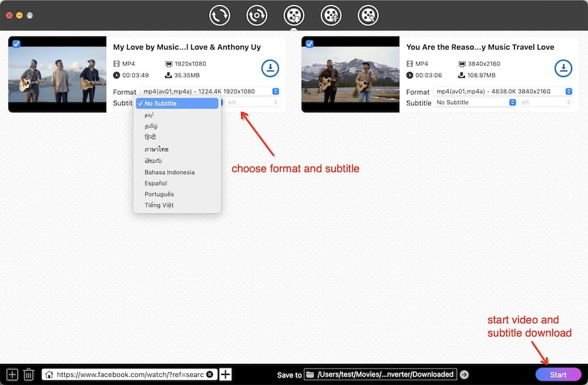Screen dimensions: 588x385
Task: Uncheck the My Love video checkbox
Action: [x=16, y=44]
